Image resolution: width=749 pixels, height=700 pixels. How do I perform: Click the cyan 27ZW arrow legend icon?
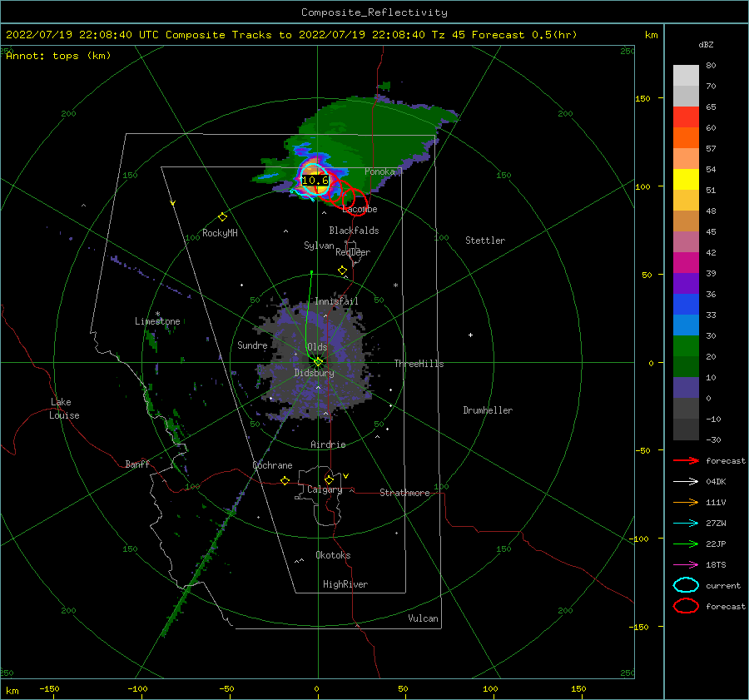click(686, 524)
